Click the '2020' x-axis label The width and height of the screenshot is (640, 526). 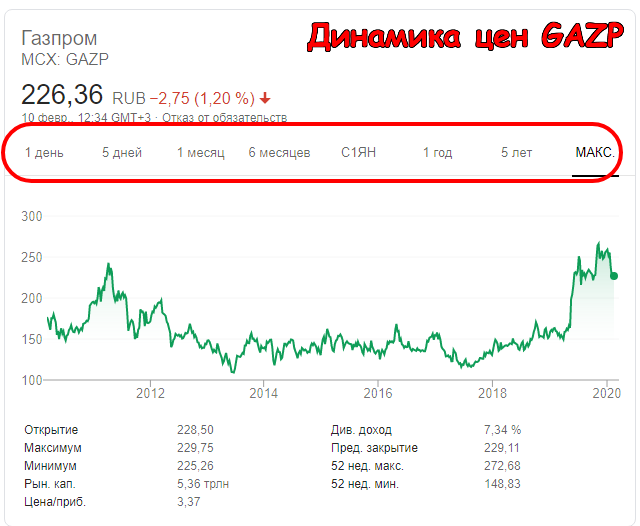(x=607, y=393)
